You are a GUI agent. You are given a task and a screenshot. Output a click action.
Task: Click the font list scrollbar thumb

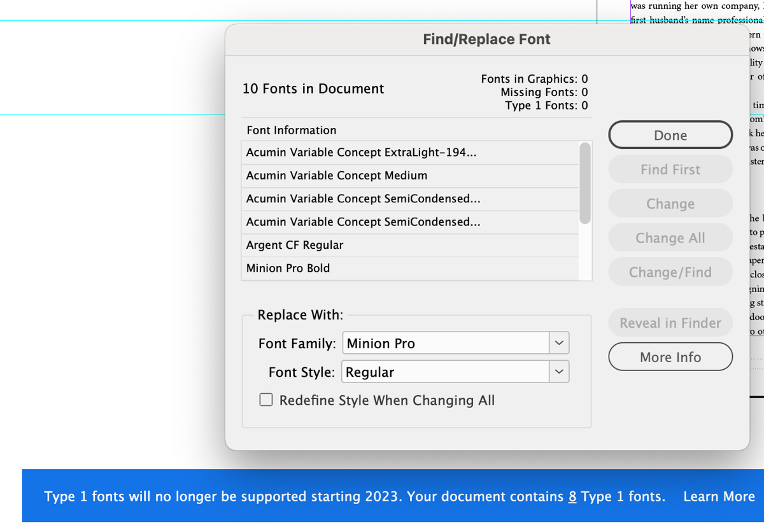click(585, 183)
